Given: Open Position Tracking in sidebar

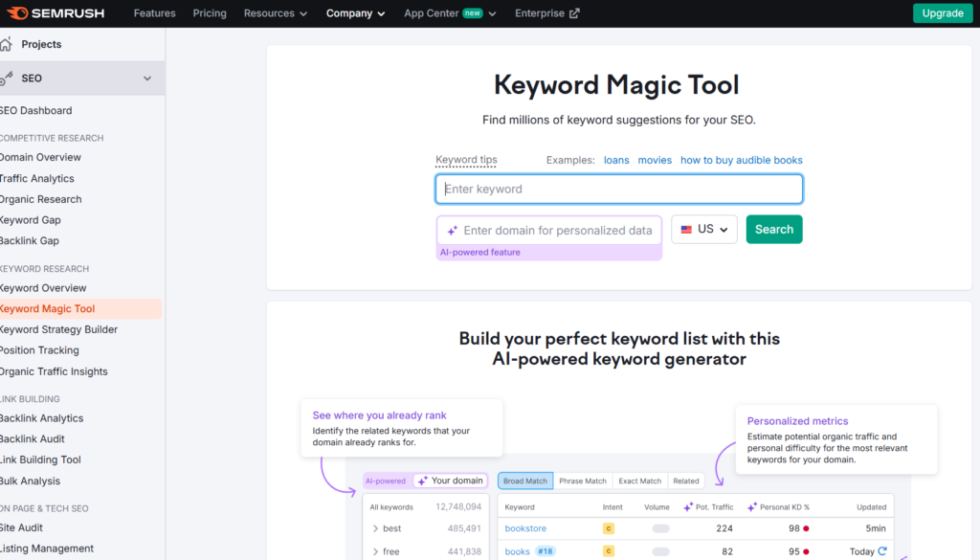Looking at the screenshot, I should pyautogui.click(x=39, y=350).
